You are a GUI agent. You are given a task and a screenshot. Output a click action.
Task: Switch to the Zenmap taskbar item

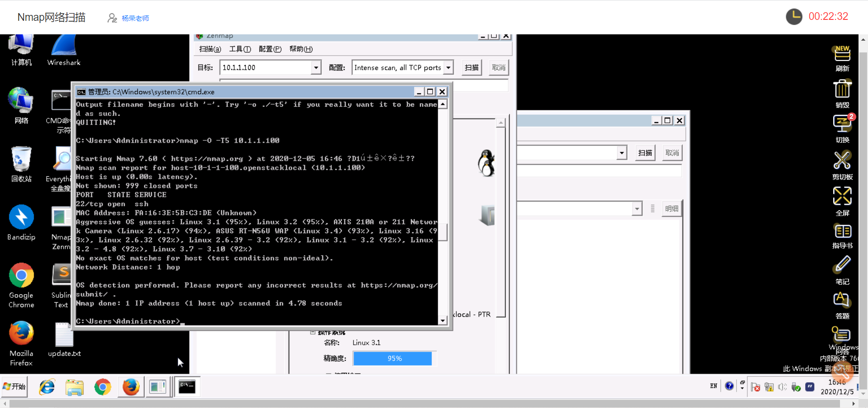click(158, 387)
